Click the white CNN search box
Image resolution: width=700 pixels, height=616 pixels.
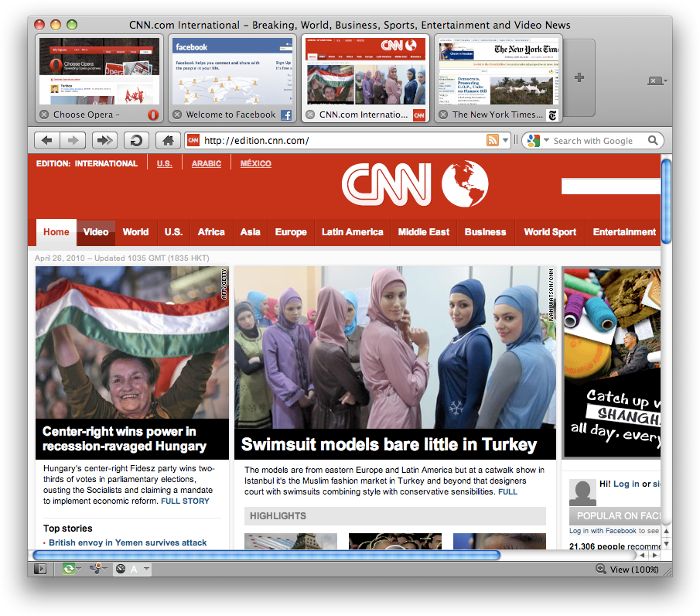[611, 187]
